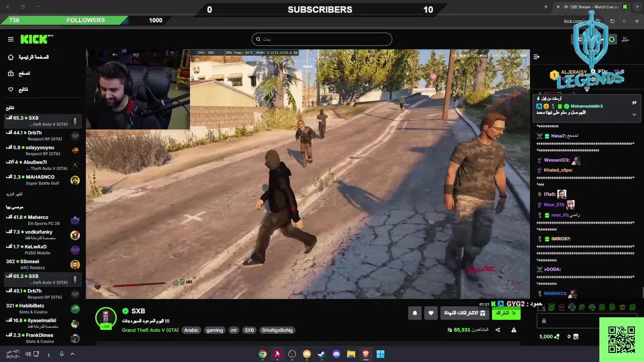Image resolution: width=644 pixels, height=362 pixels.
Task: Select the Arabic tag
Action: point(191,330)
